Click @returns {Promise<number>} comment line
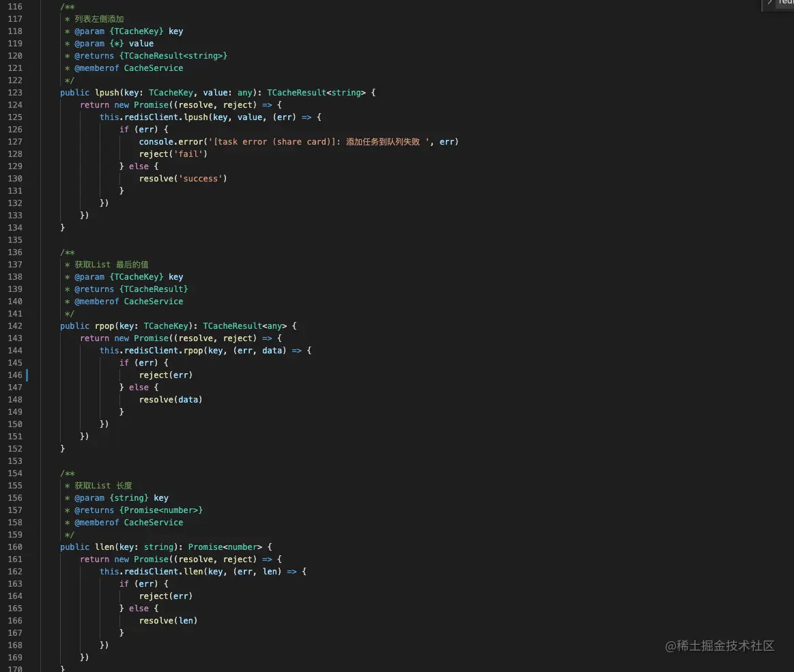The height and width of the screenshot is (672, 794). [139, 510]
